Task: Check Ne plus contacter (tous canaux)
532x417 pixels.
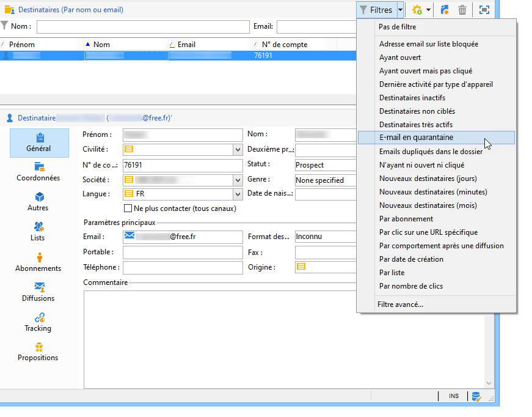Action: [128, 208]
